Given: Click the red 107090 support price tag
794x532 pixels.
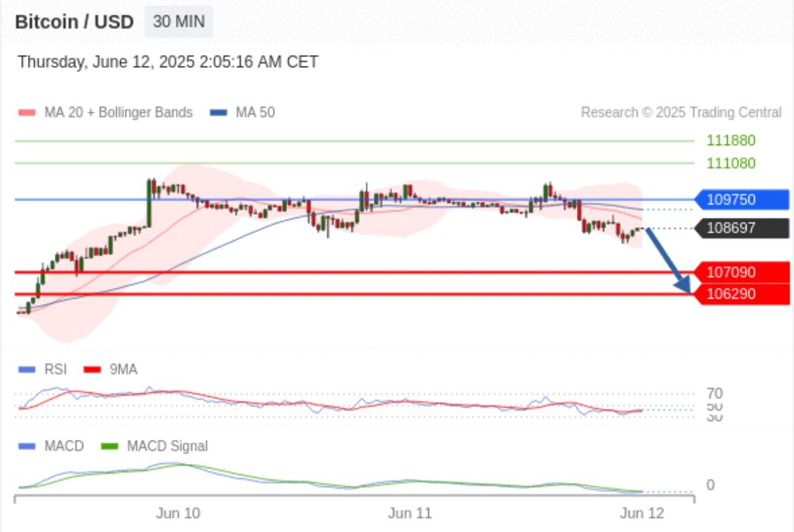Looking at the screenshot, I should pos(742,272).
